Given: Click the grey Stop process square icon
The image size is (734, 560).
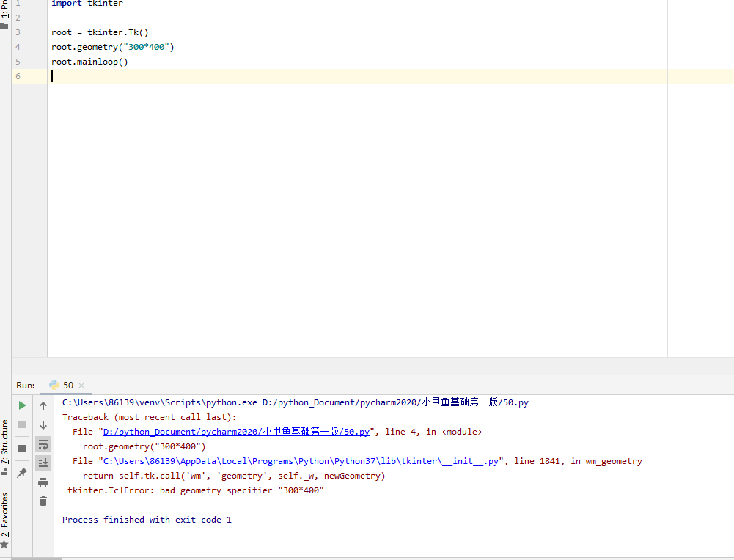Looking at the screenshot, I should (x=22, y=424).
